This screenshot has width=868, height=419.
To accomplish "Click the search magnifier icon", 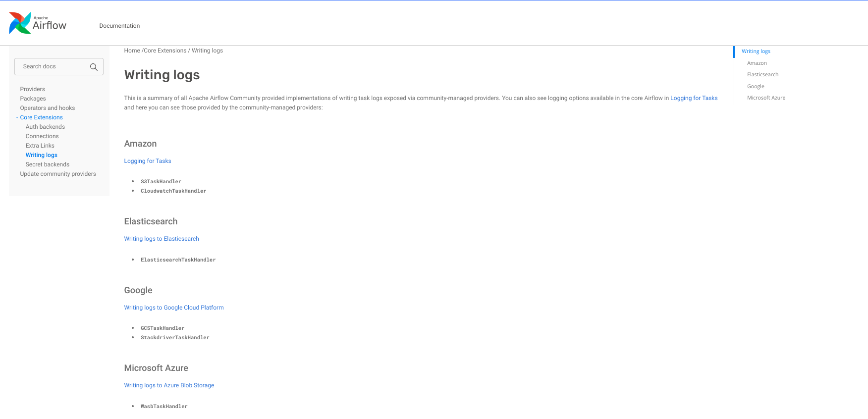I will [94, 67].
